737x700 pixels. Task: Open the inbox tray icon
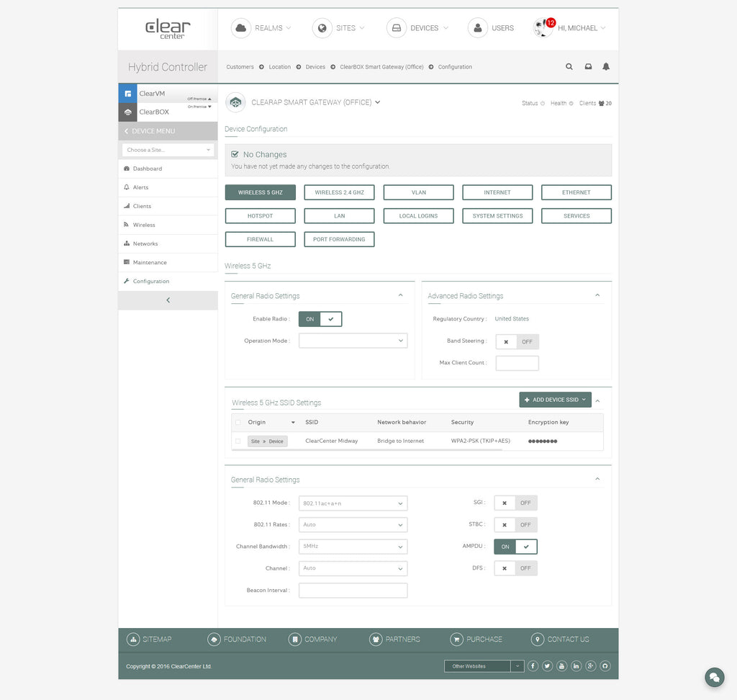click(588, 67)
